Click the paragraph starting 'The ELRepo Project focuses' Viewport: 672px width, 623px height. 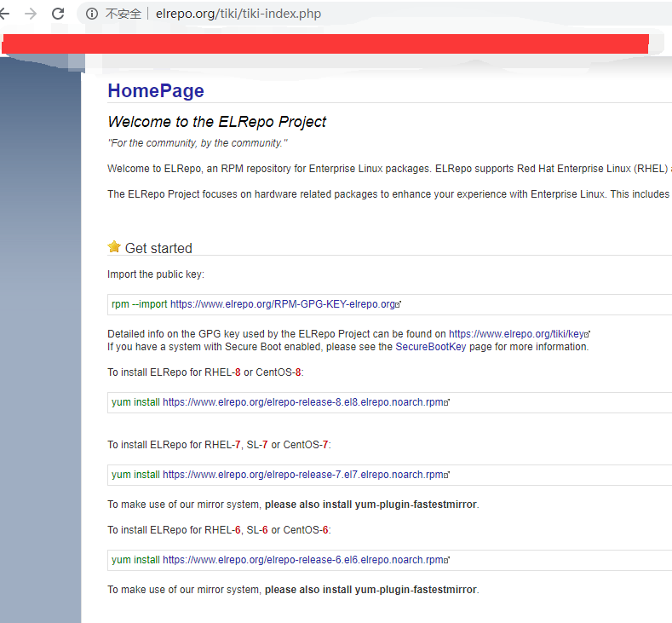click(389, 194)
